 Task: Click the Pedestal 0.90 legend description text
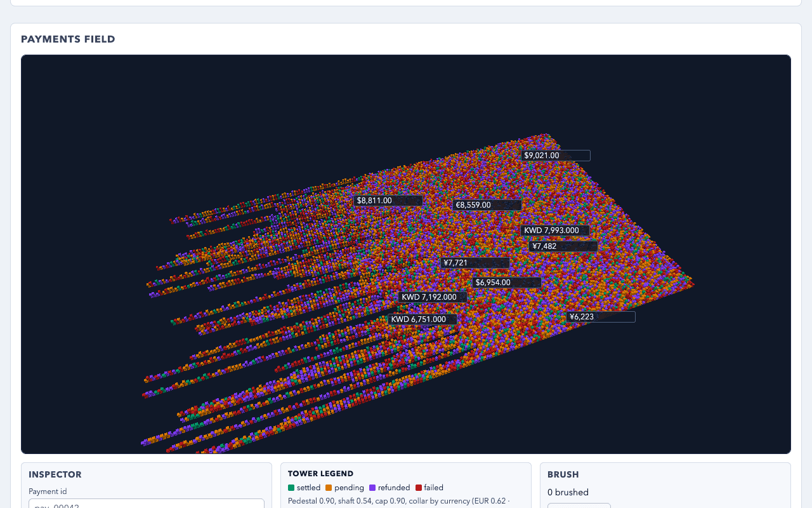click(x=398, y=501)
